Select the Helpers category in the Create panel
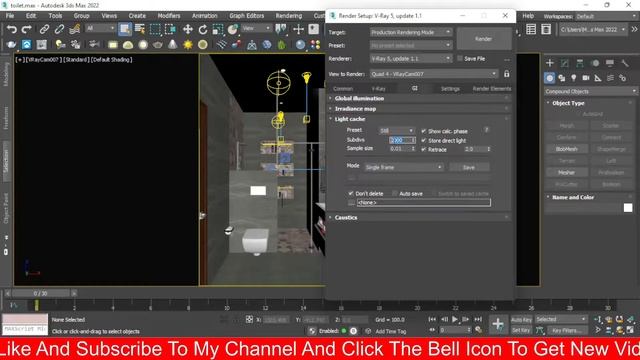Image resolution: width=640 pixels, height=360 pixels. (598, 78)
